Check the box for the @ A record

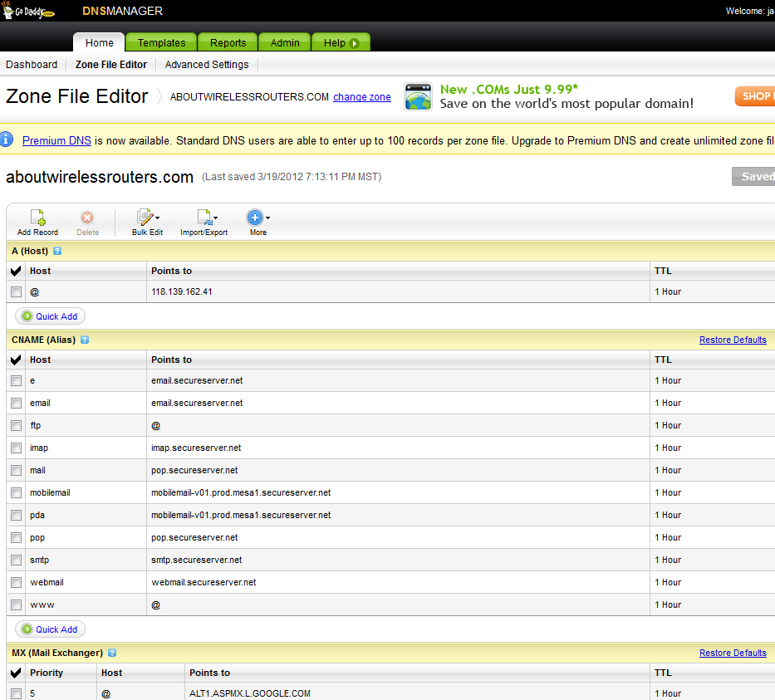(x=17, y=292)
